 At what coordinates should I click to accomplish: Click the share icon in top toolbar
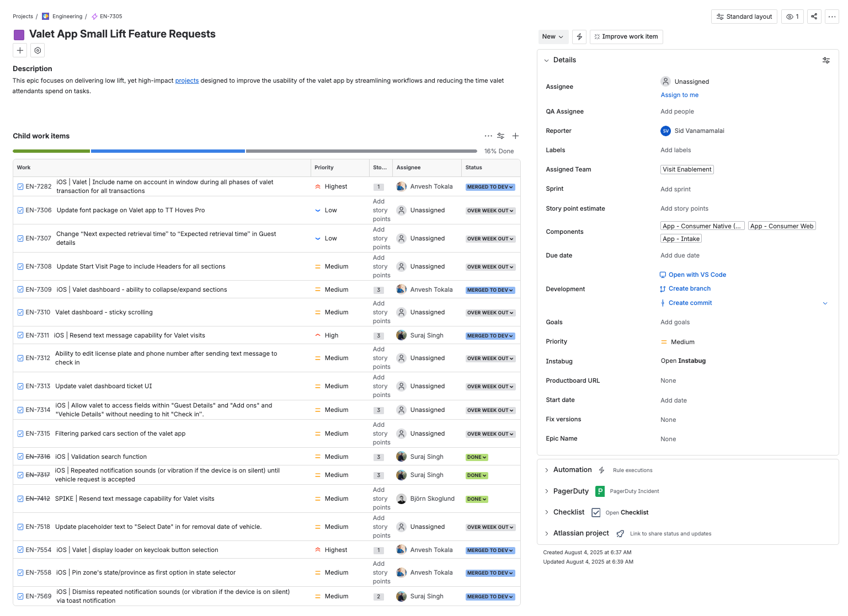click(x=814, y=17)
